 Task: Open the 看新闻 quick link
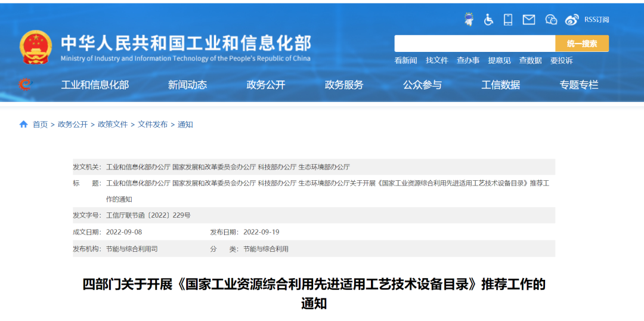point(406,60)
